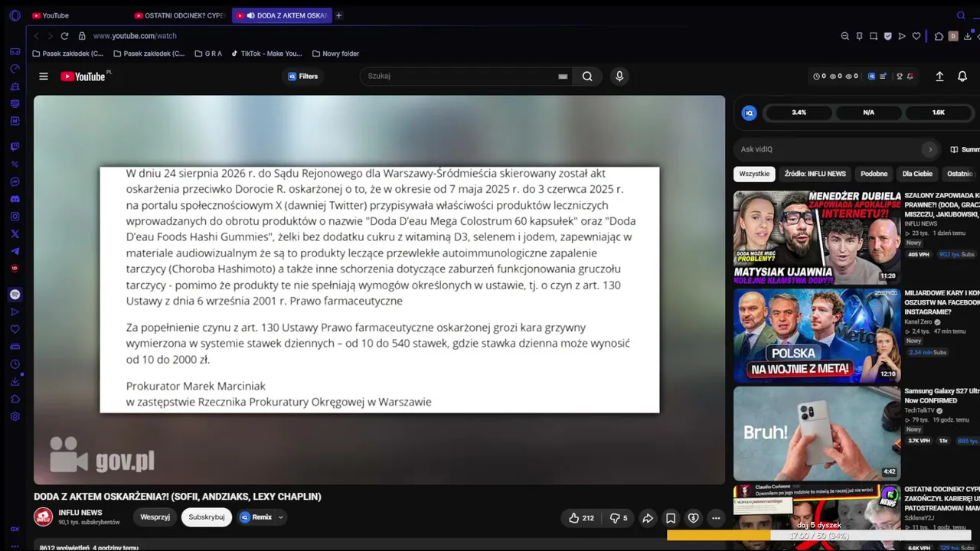Image resolution: width=980 pixels, height=551 pixels.
Task: Click the 3.4% vidIQ stat pill
Action: (x=799, y=112)
